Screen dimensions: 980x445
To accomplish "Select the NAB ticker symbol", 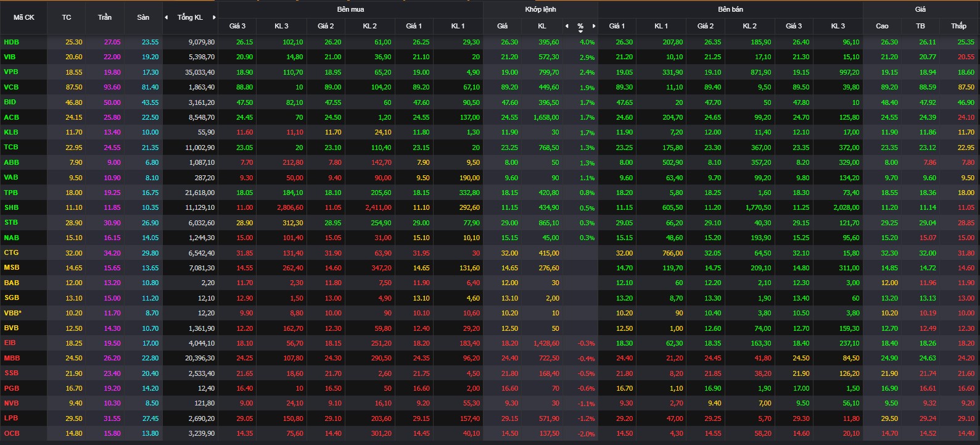I will tap(11, 238).
